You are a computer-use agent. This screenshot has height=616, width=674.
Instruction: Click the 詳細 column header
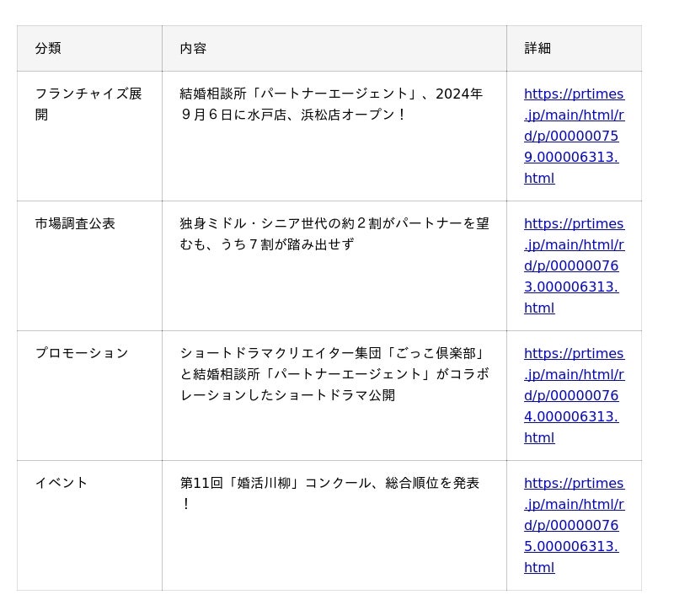point(538,48)
